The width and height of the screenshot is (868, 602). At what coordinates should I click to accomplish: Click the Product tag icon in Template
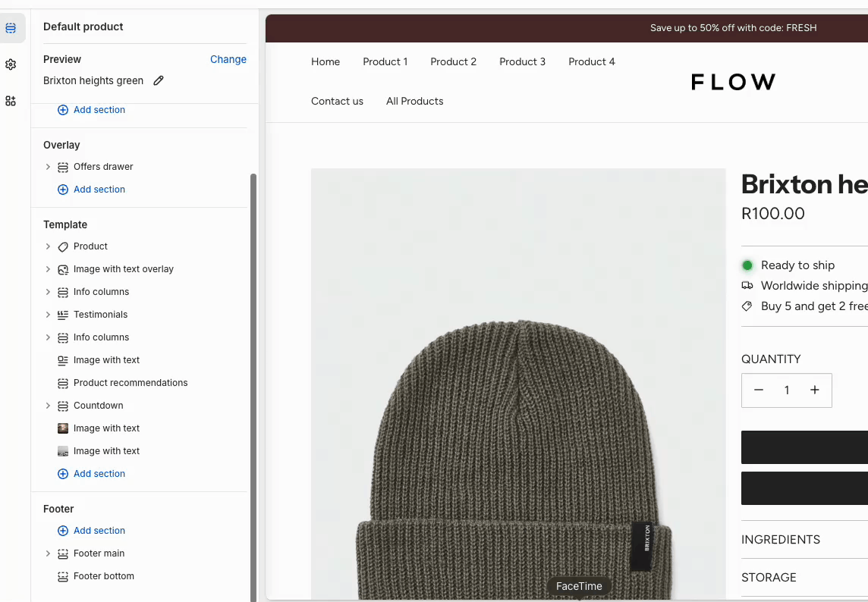coord(63,246)
